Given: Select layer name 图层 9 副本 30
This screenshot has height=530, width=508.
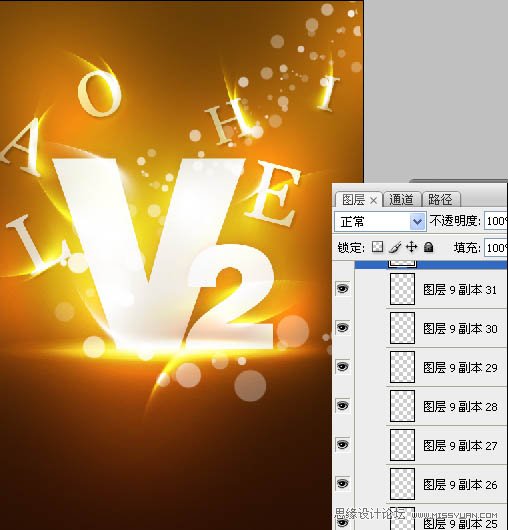Looking at the screenshot, I should coord(460,329).
